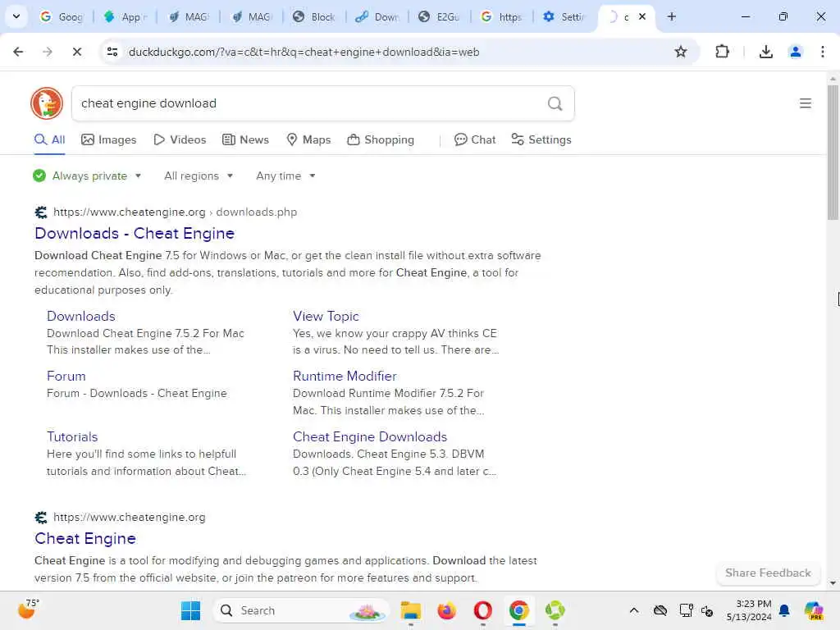The height and width of the screenshot is (630, 840).
Task: Open the Chrome three-dot menu
Action: 822,52
